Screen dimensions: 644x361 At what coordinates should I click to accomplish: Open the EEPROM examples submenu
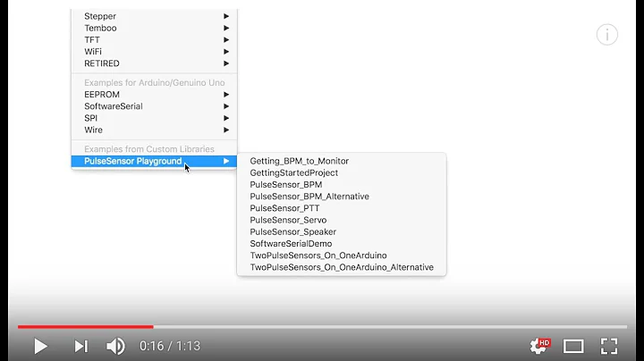point(155,95)
